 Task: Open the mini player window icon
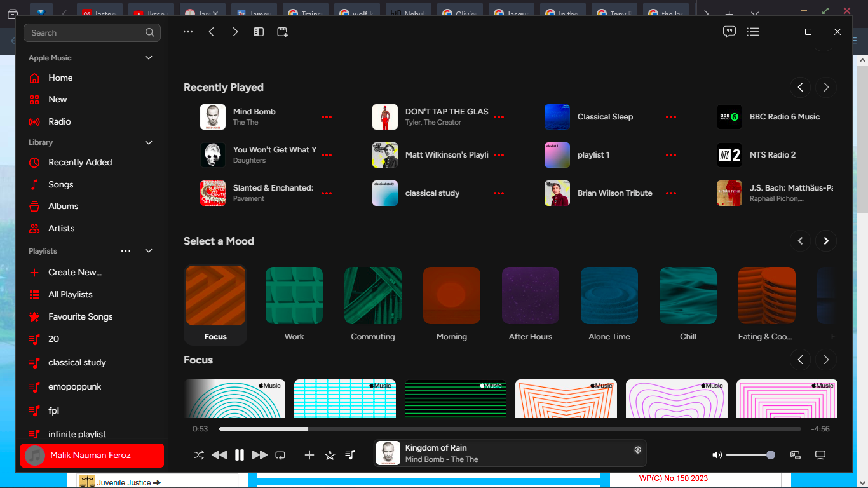point(283,32)
